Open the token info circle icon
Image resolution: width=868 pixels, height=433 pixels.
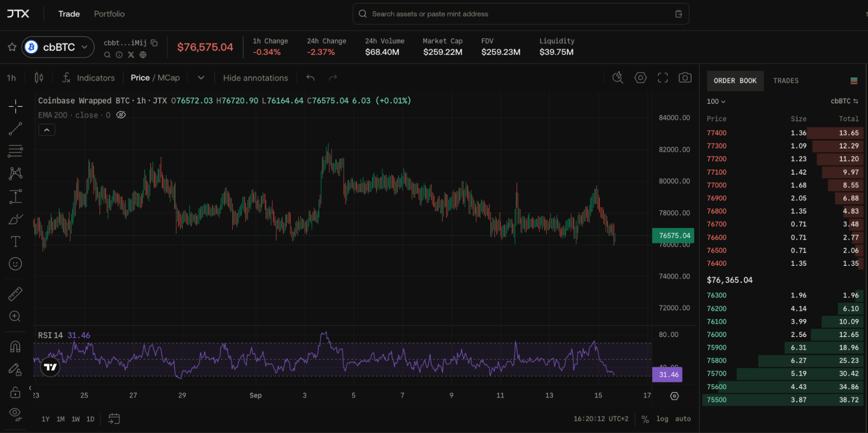pyautogui.click(x=119, y=55)
